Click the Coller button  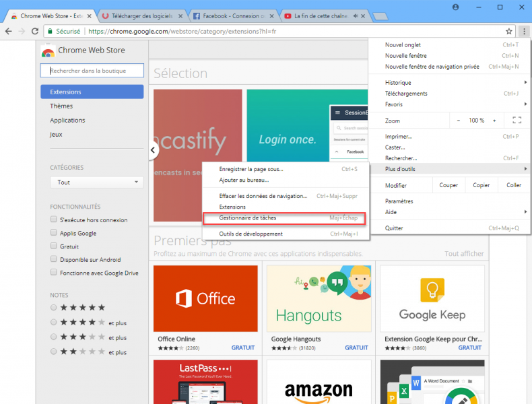[x=514, y=185]
